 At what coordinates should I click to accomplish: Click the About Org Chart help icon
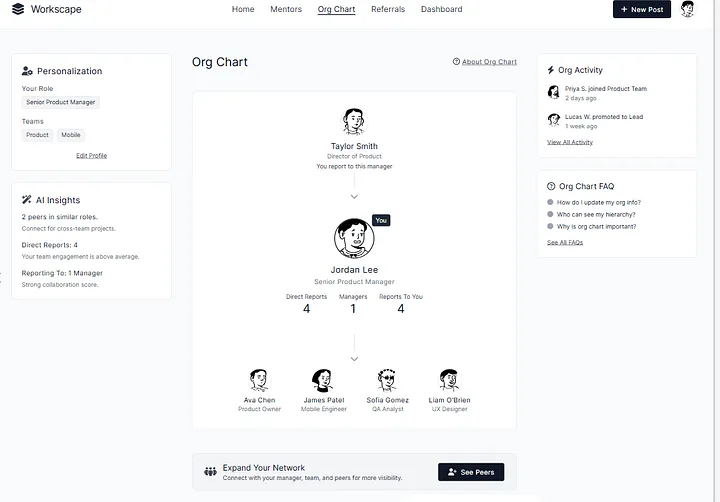456,62
